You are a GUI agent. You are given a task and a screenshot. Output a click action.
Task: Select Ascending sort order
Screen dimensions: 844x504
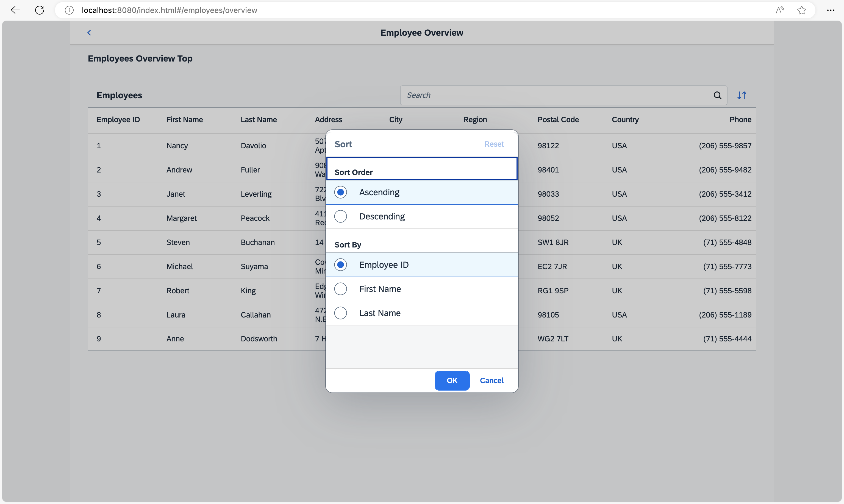[422, 192]
